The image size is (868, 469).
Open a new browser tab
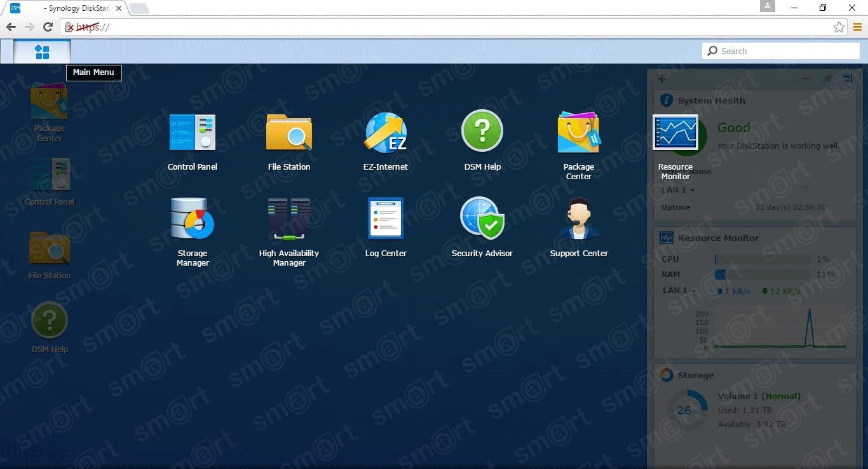tap(139, 8)
